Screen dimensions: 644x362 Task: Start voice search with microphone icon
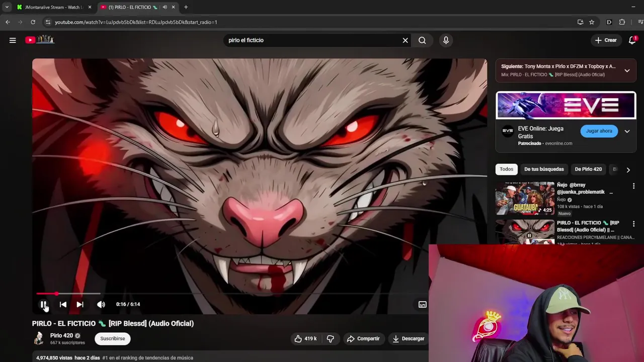coord(446,40)
